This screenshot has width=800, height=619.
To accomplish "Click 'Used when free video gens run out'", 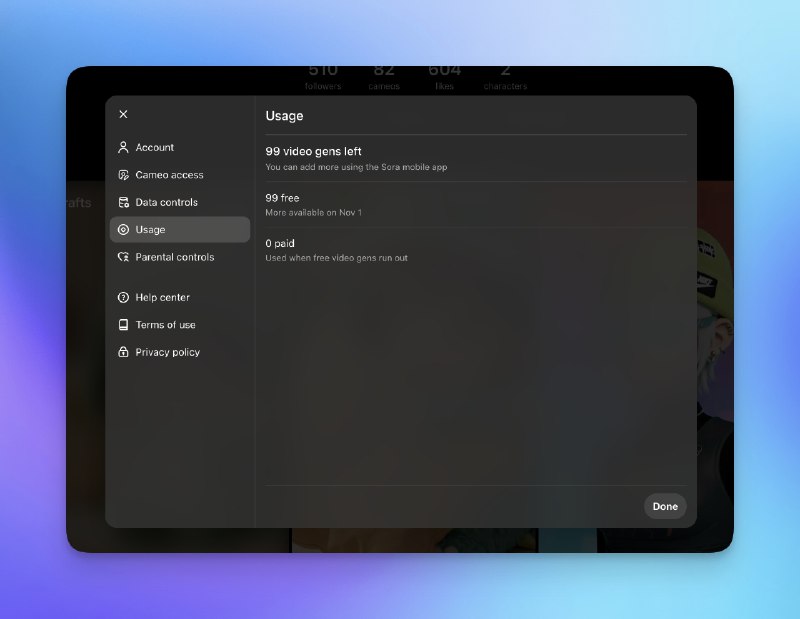I will (336, 258).
